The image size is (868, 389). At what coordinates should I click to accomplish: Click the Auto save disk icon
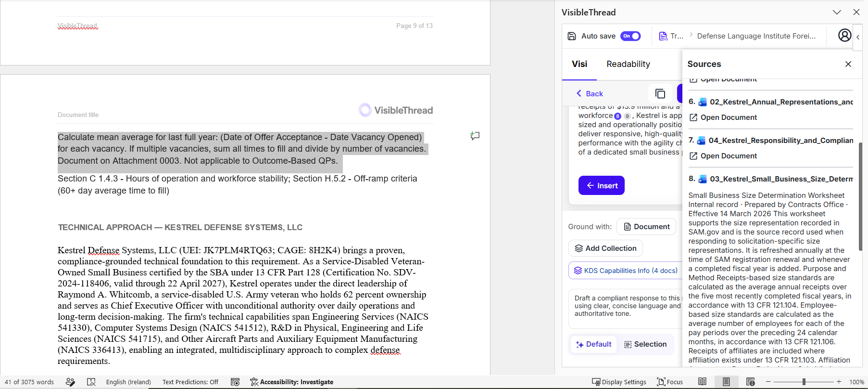pos(572,36)
